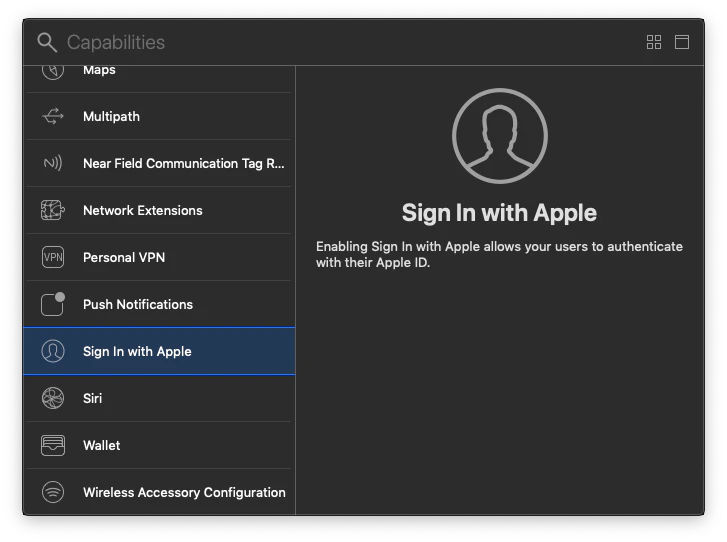The width and height of the screenshot is (727, 542).
Task: Click the Wallet icon
Action: 53,445
